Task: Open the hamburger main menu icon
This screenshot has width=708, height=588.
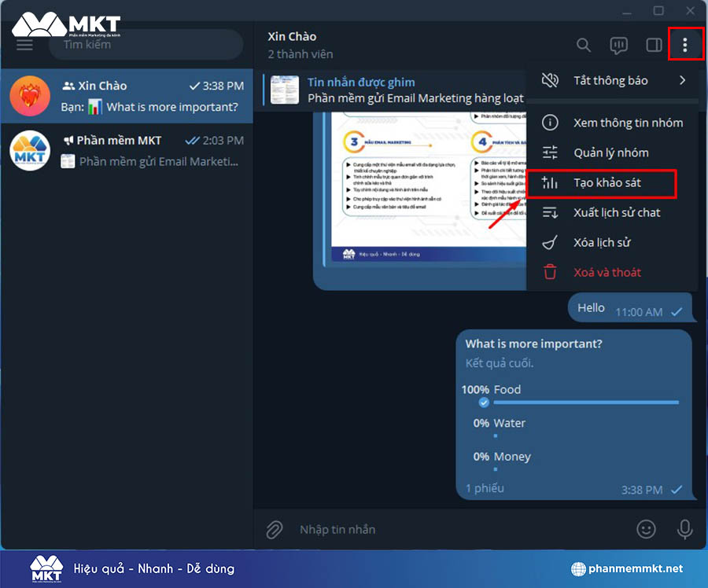Action: 24,45
